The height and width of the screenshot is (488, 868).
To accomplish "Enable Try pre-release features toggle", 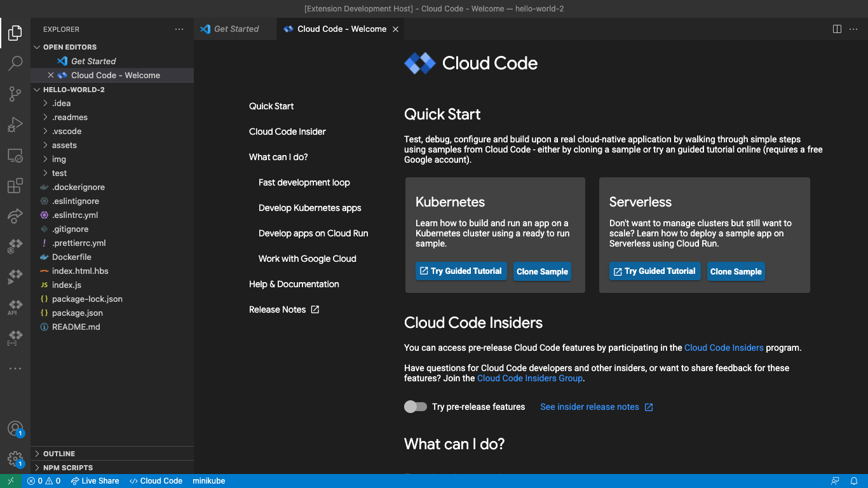I will [x=416, y=407].
